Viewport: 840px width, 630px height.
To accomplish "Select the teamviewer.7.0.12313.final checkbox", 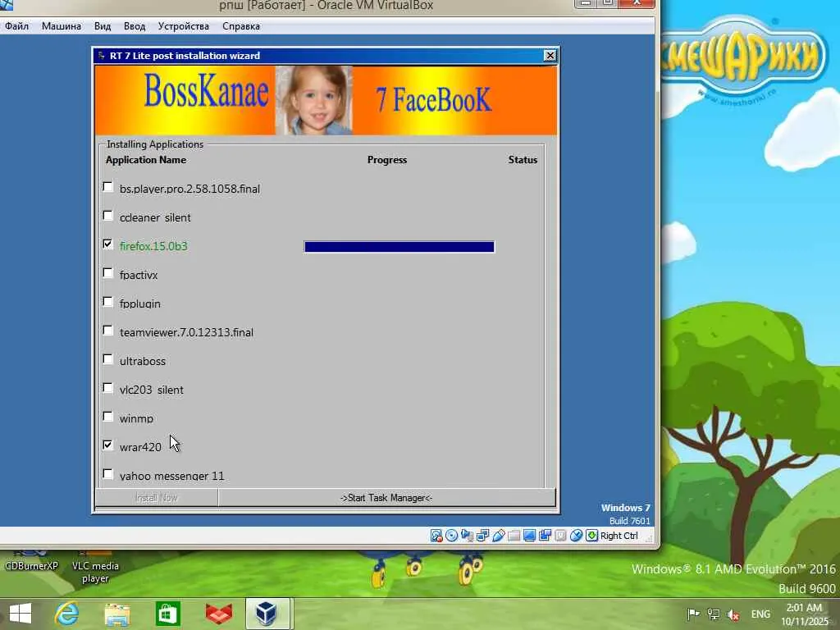I will [107, 331].
